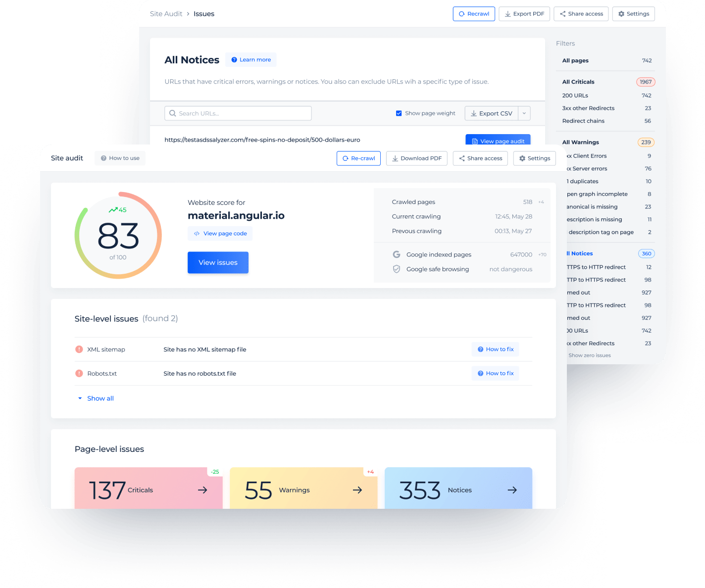Click Re-crawl in the Site audit window
The height and width of the screenshot is (588, 705).
tap(358, 158)
